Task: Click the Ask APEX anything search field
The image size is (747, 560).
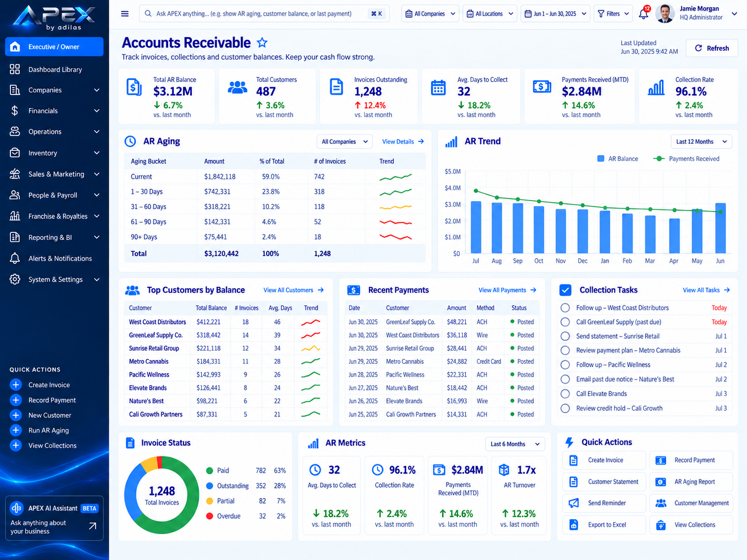Action: (264, 14)
